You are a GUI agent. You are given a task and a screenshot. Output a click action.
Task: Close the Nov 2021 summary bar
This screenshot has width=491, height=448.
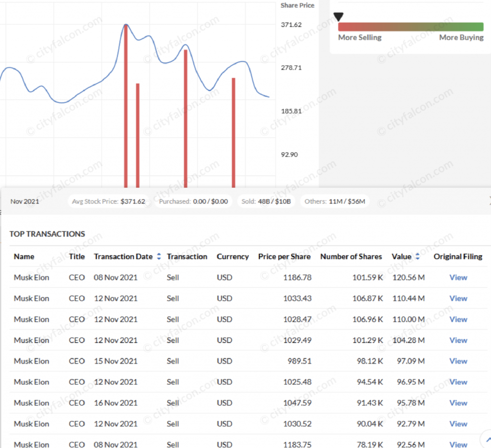coord(489,201)
